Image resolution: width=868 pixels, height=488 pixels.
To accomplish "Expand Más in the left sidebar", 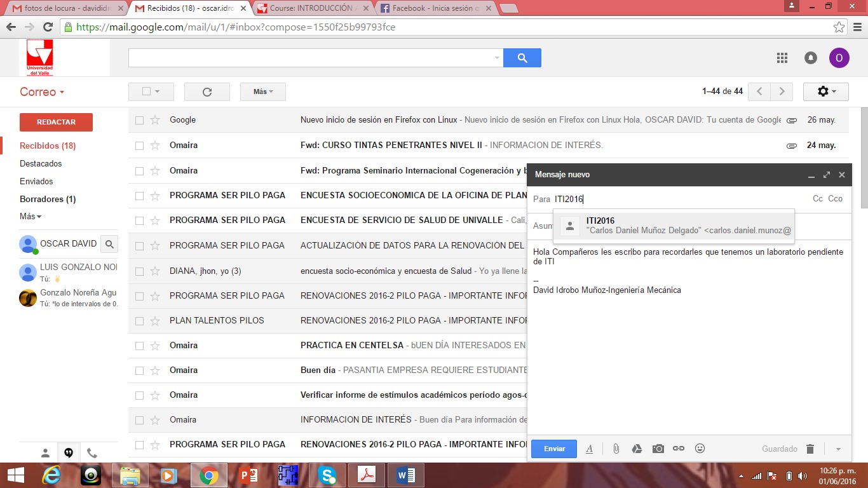I will coord(31,217).
